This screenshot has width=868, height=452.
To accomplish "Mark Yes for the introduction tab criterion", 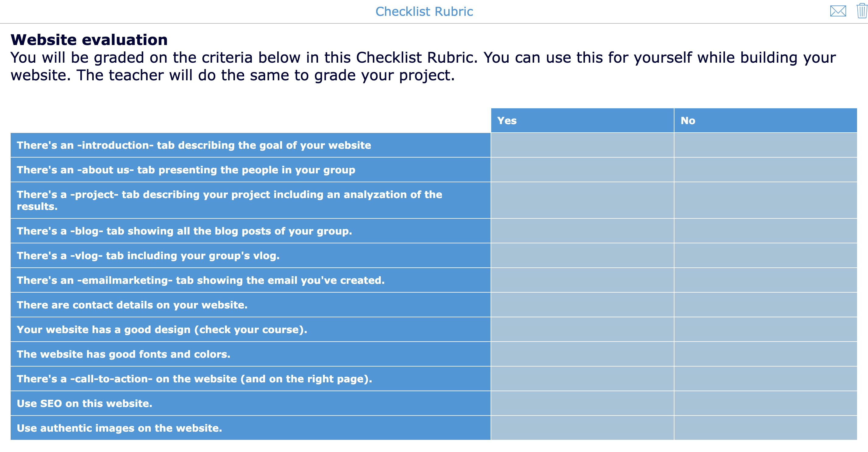I will tap(581, 145).
